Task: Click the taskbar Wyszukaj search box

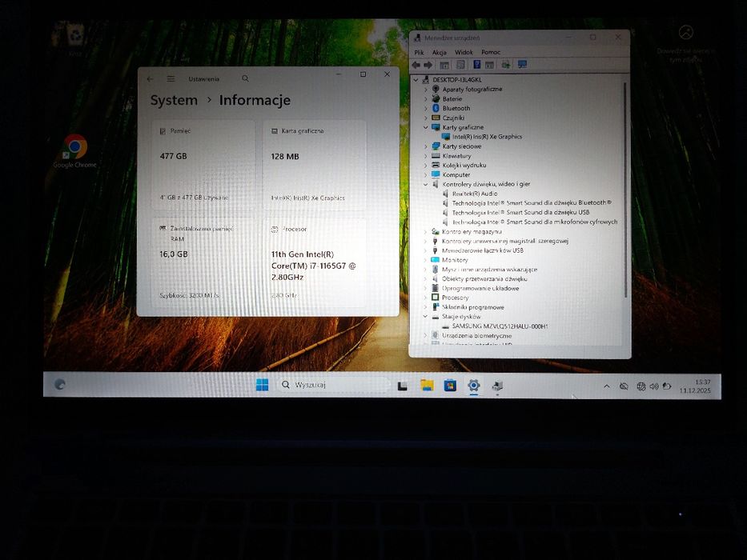Action: point(332,385)
